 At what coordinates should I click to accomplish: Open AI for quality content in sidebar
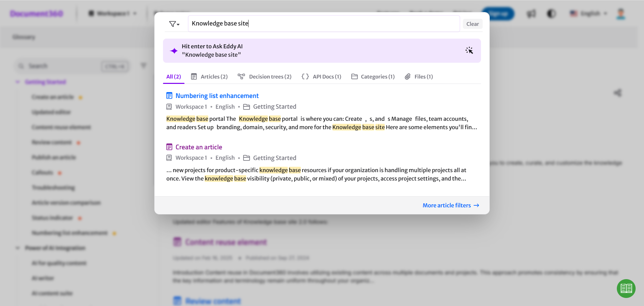[x=59, y=263]
